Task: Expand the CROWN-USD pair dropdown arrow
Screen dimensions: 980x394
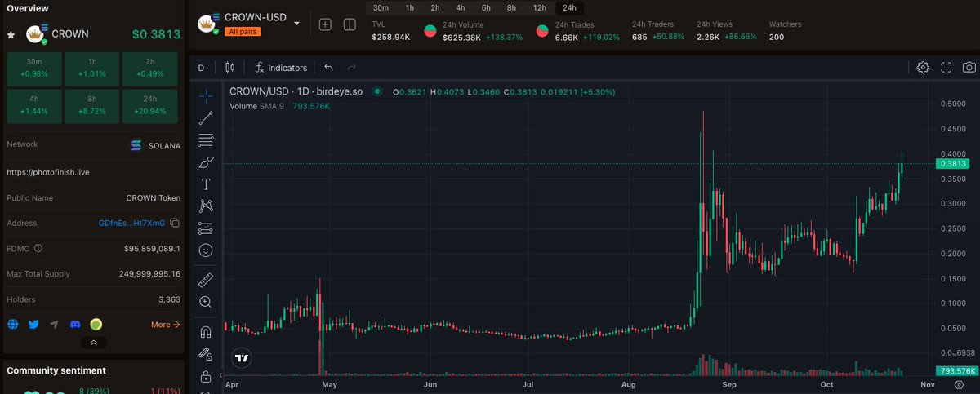Action: pos(296,23)
